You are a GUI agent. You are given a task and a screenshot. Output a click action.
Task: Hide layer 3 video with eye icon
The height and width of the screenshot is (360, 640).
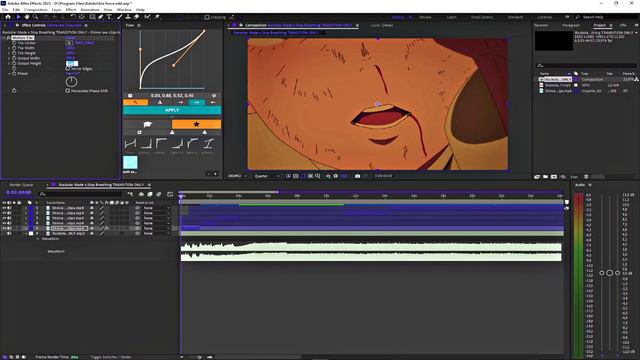[4, 218]
